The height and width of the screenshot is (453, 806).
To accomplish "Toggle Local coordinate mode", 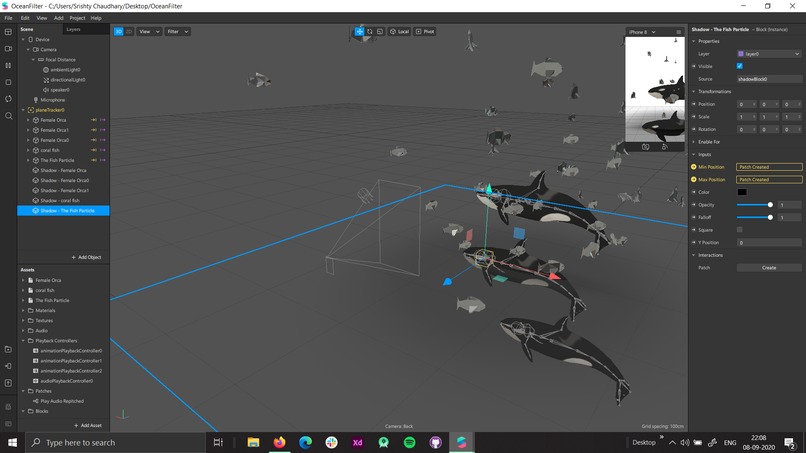I will click(x=399, y=31).
